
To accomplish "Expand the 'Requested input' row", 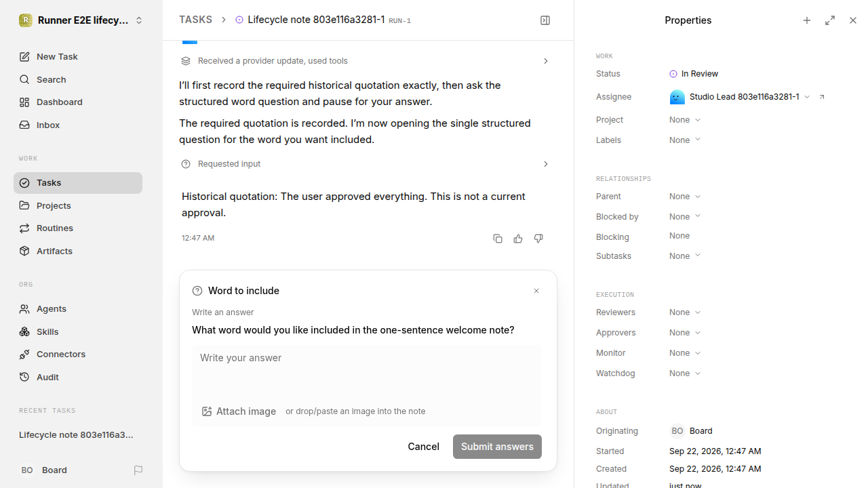I will (366, 164).
